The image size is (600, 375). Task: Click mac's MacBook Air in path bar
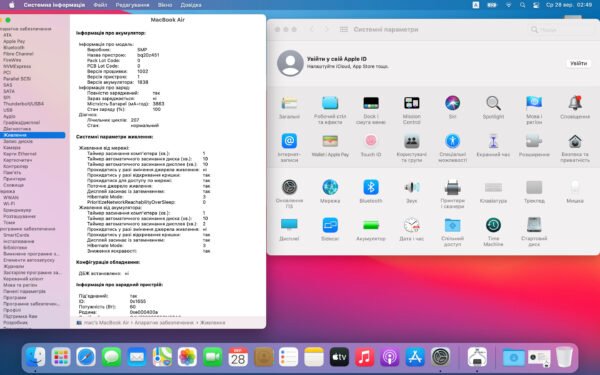[x=106, y=323]
